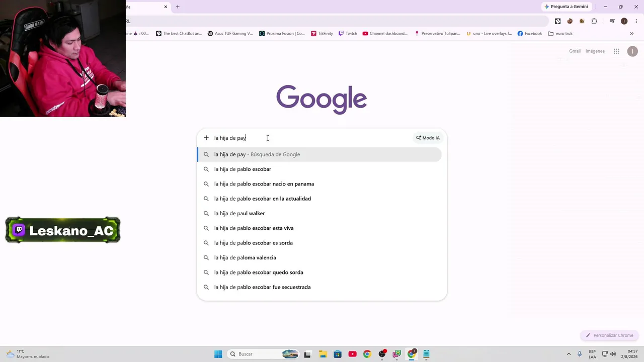Open File Explorer from the taskbar
The height and width of the screenshot is (362, 644).
323,354
